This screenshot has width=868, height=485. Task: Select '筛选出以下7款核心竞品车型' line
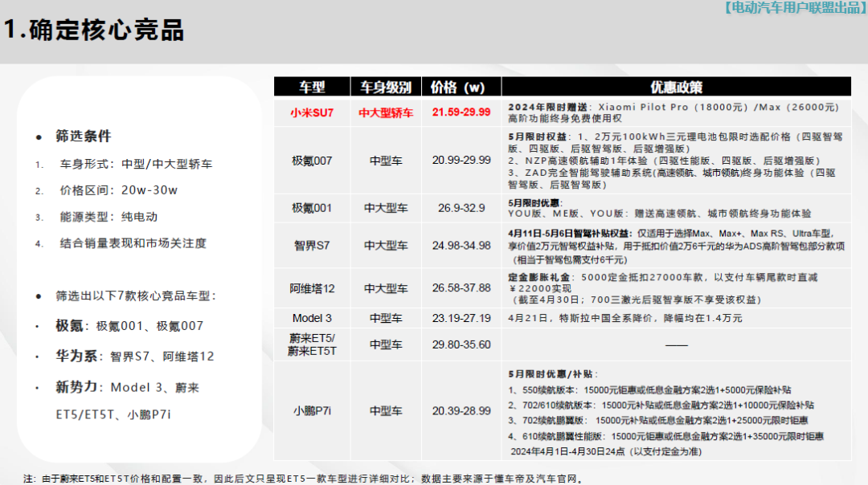tap(136, 295)
